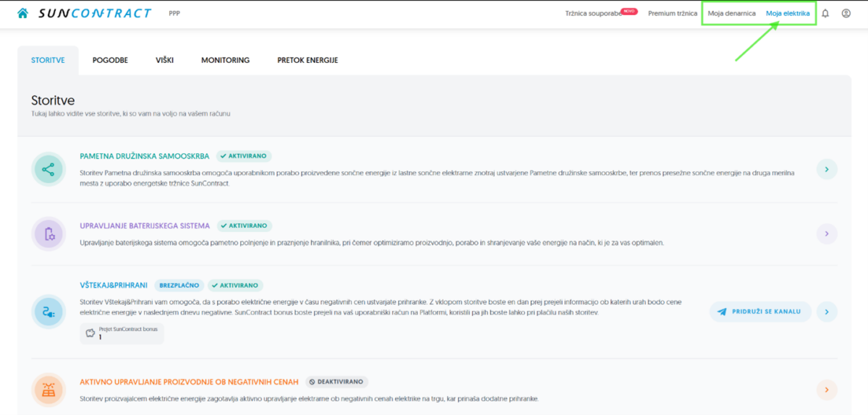Open the user profile account icon
This screenshot has width=868, height=415.
click(x=846, y=13)
